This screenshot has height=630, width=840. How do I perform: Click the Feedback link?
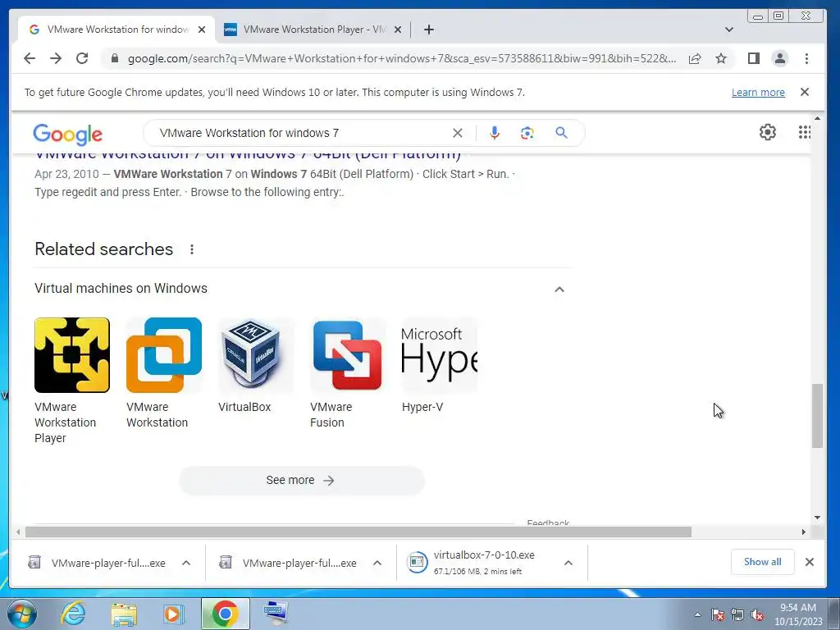(x=548, y=522)
